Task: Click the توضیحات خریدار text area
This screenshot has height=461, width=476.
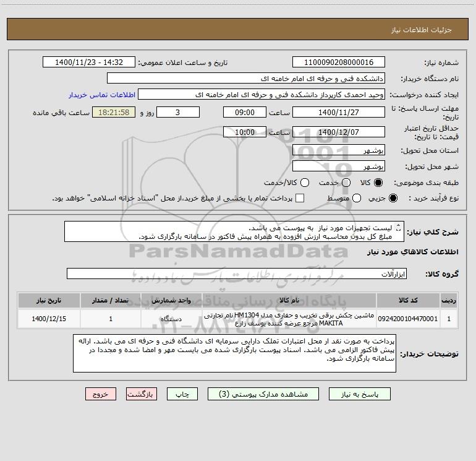Action: pos(234,353)
